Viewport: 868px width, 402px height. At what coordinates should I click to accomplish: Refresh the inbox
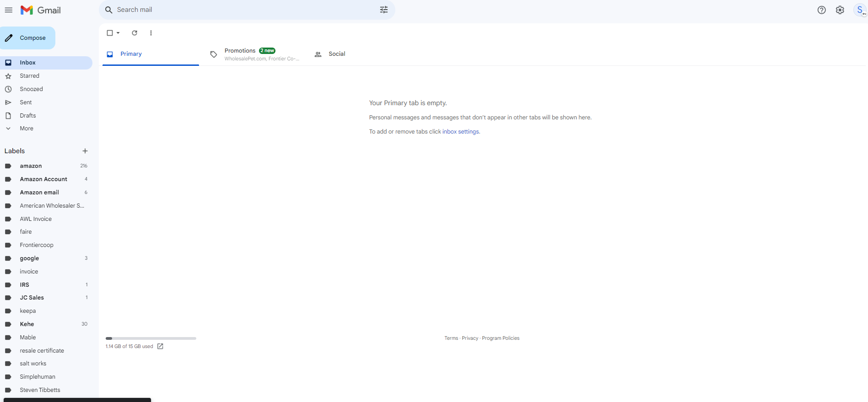135,33
